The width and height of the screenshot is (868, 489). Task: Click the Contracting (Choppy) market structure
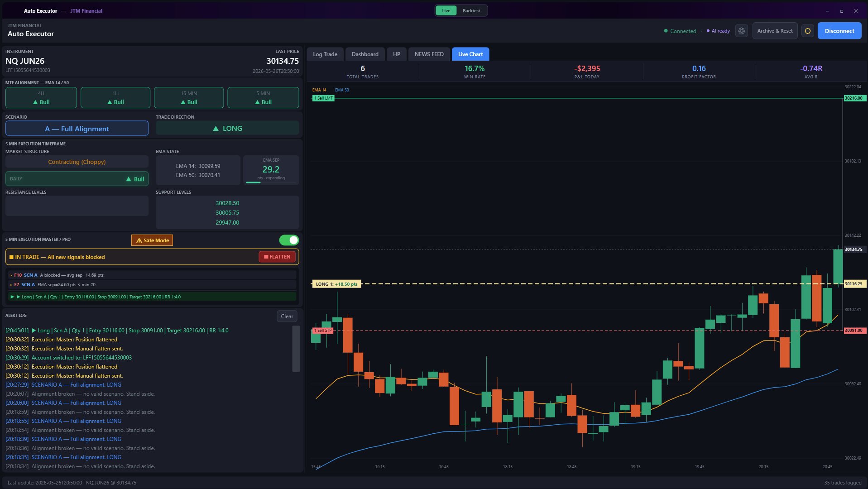(x=77, y=162)
